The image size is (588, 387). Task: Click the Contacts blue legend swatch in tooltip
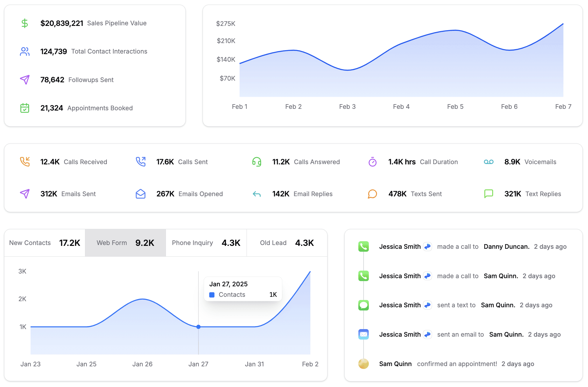point(212,295)
